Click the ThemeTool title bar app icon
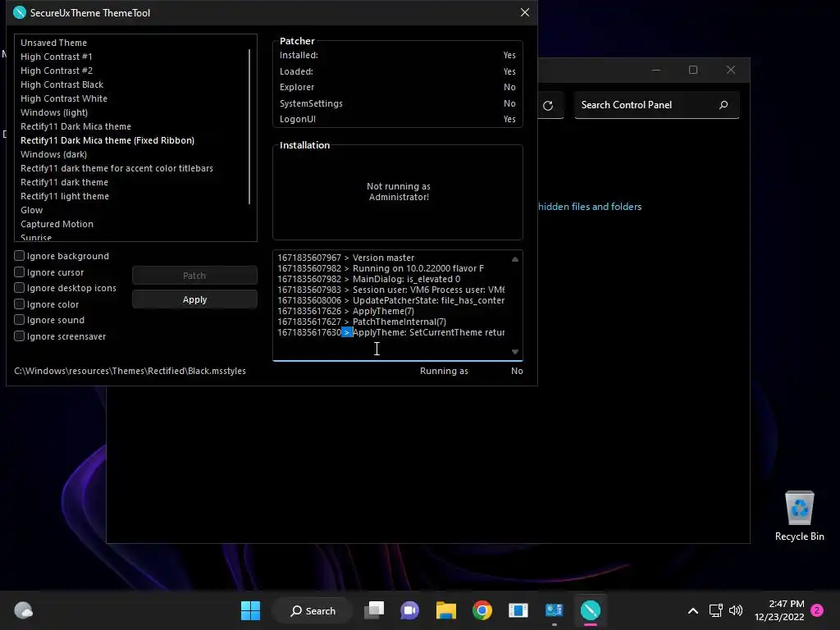Viewport: 840px width, 630px height. tap(20, 12)
